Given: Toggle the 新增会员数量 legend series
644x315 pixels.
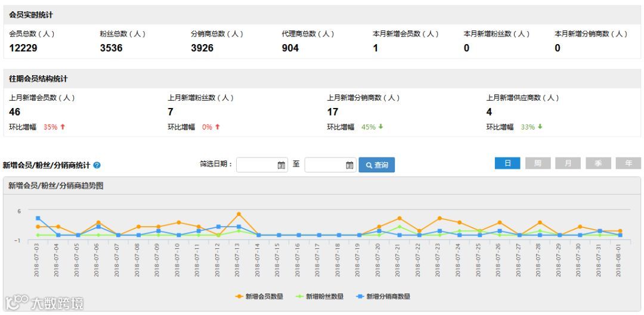Looking at the screenshot, I should [259, 297].
